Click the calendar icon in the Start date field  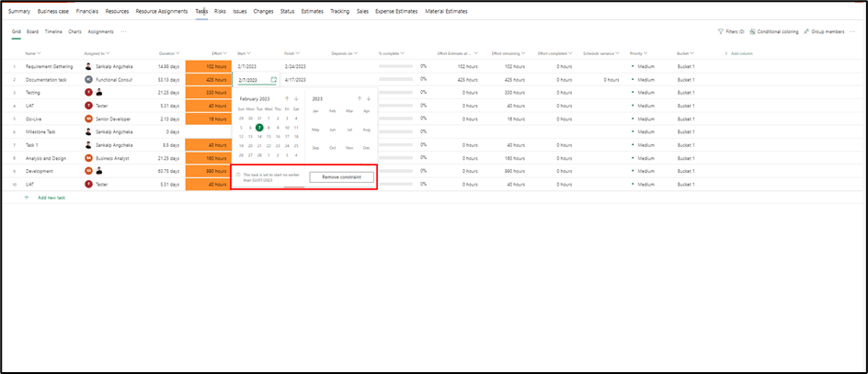(x=273, y=80)
